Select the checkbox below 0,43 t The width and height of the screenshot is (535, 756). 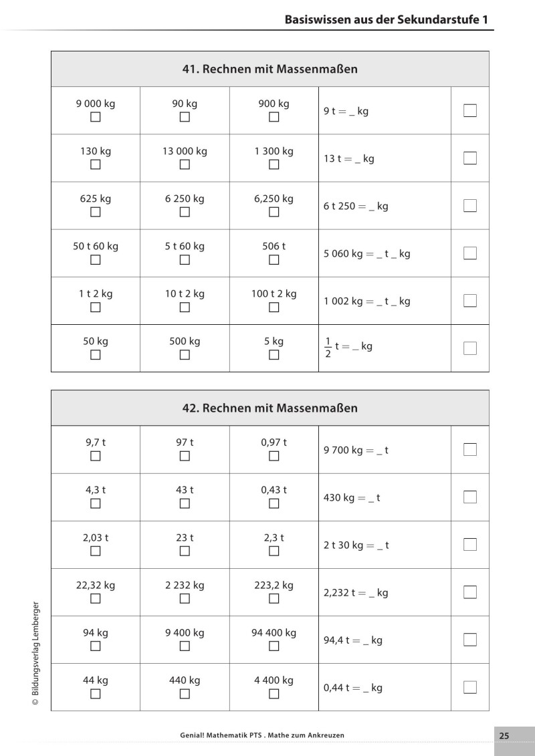(274, 503)
